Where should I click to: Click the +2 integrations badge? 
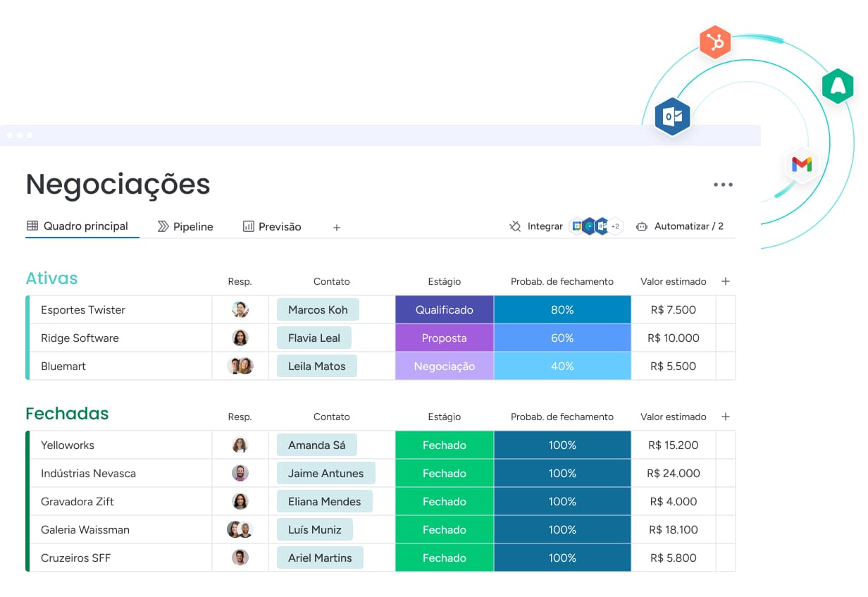(x=614, y=226)
